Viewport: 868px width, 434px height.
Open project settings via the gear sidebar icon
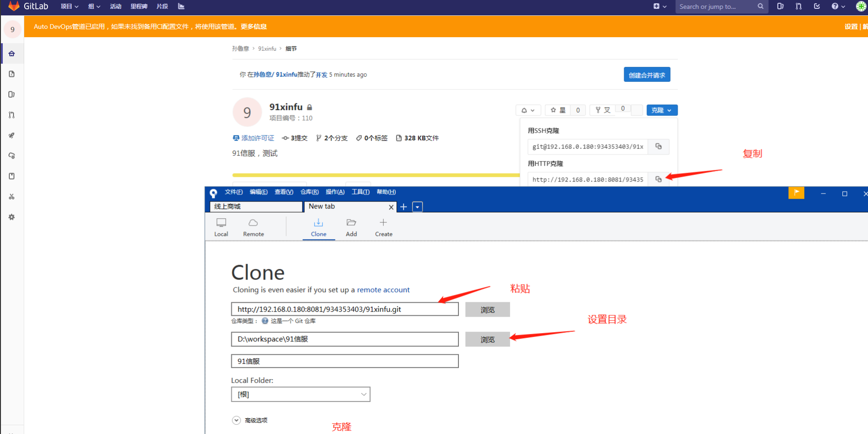point(12,217)
